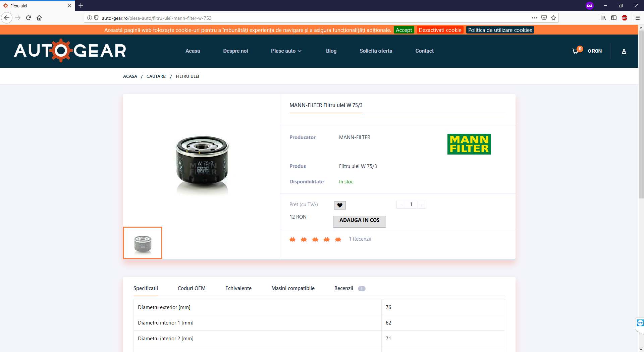Close the Filtru ulei tab

(69, 6)
